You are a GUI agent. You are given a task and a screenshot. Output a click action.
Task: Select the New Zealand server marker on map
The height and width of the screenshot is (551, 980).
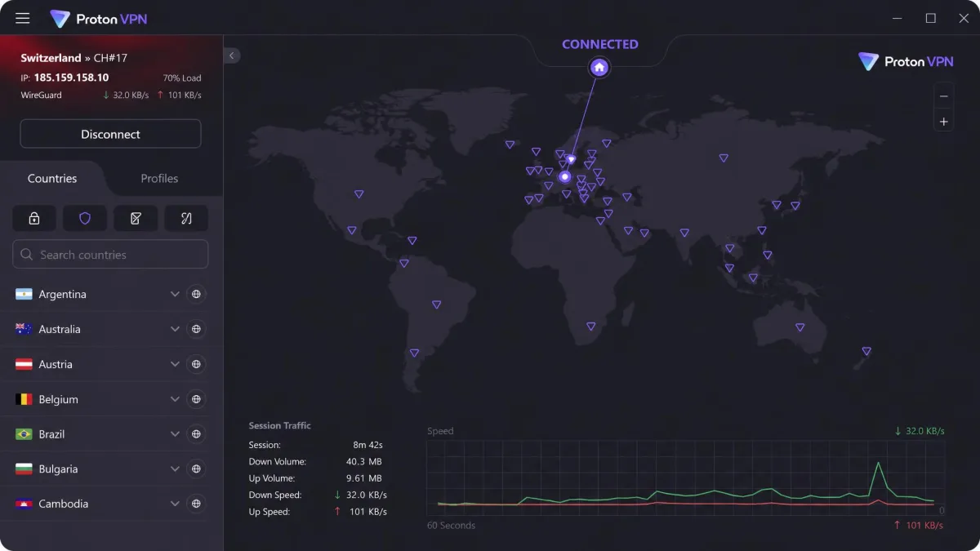coord(866,351)
